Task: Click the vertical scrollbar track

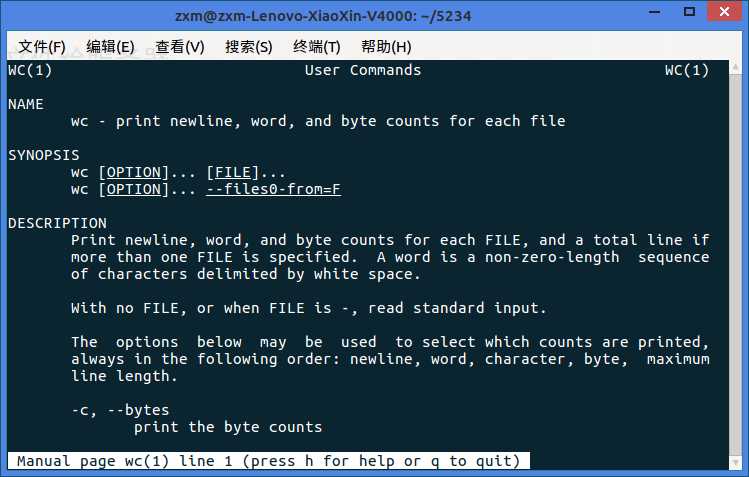Action: point(735,265)
